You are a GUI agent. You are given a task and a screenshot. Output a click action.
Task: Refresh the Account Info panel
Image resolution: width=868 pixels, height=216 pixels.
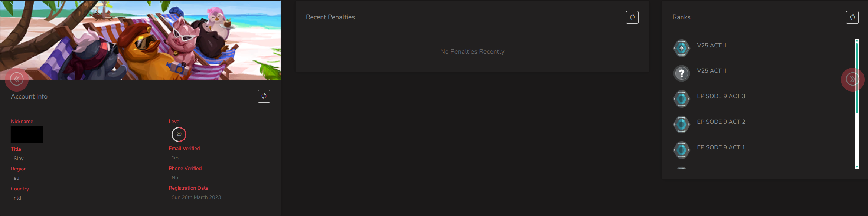[264, 96]
